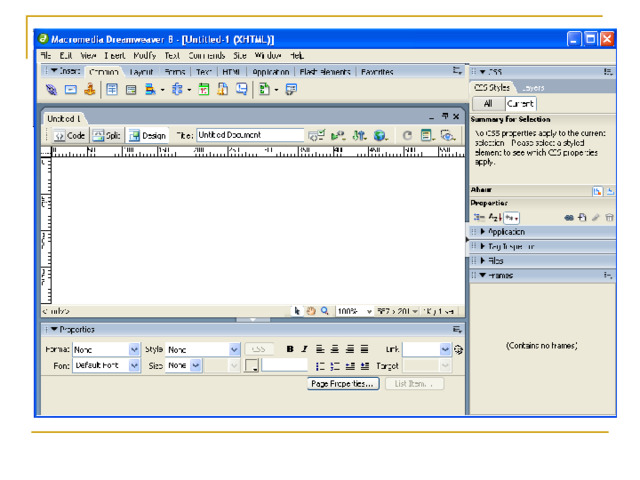Click the CSS button in Properties panel
Viewport: 640px width, 480px height.
point(258,349)
